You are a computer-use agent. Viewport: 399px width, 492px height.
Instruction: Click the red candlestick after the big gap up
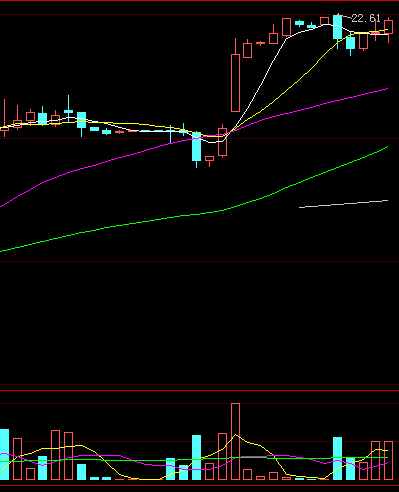coord(247,49)
